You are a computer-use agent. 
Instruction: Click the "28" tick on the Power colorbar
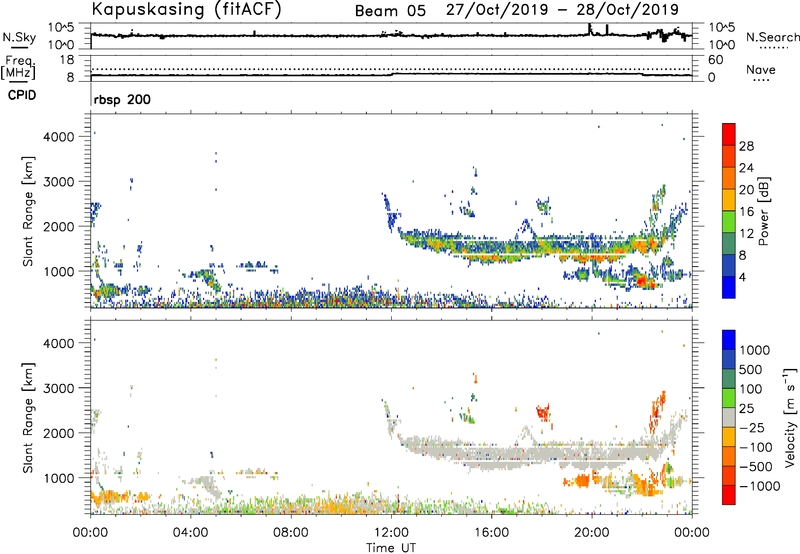[746, 146]
